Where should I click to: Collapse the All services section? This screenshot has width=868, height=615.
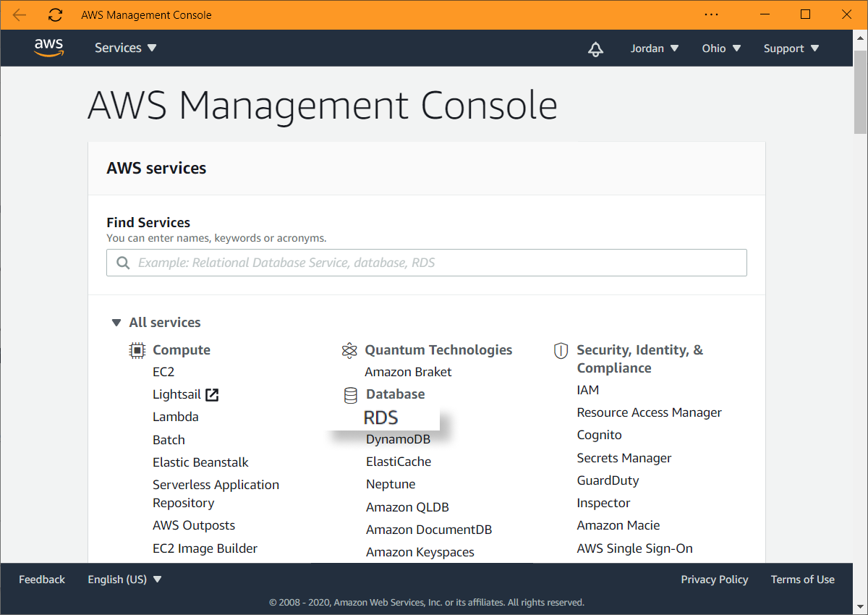point(116,323)
